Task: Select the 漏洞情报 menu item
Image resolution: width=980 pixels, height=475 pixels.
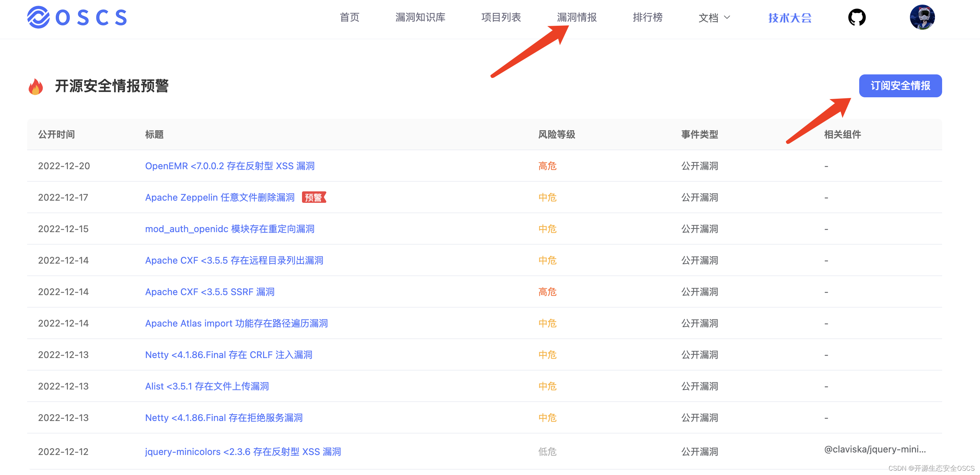Action: 576,18
